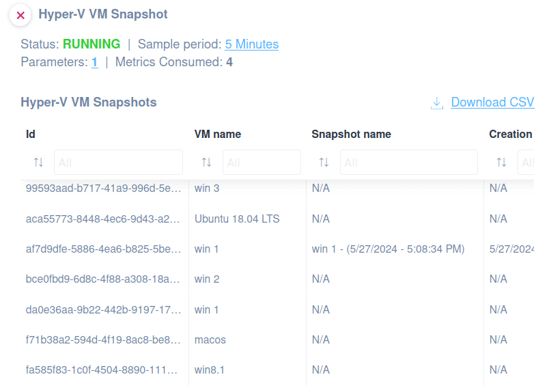Viewport: 551px width, 392px height.
Task: Click Snapshot name N/A in the win 3 row
Action: [321, 188]
